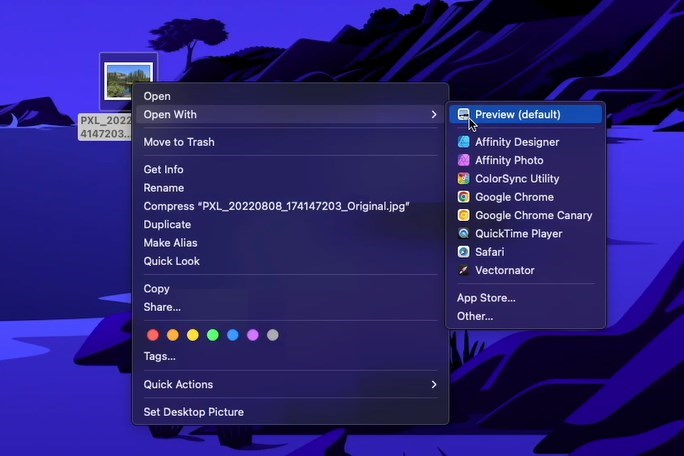The height and width of the screenshot is (456, 684).
Task: Apply the gray tag color
Action: point(273,335)
